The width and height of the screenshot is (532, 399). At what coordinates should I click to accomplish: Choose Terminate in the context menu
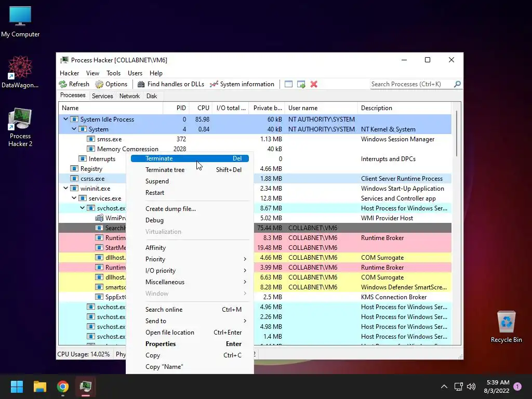190,158
